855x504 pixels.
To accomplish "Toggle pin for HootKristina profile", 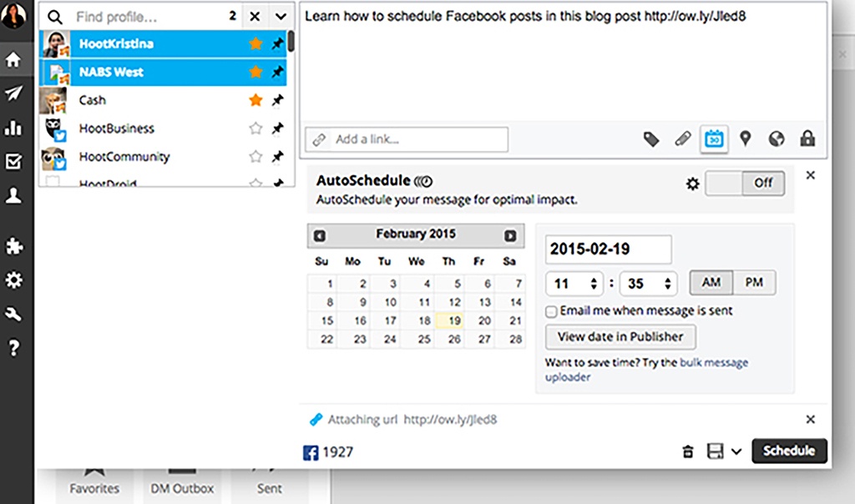I will click(x=278, y=43).
